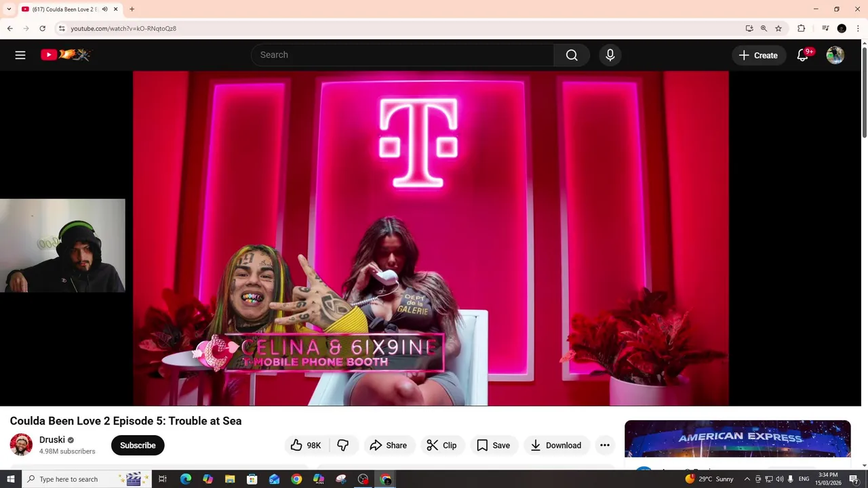868x488 pixels.
Task: Go back in the browser
Action: tap(9, 28)
